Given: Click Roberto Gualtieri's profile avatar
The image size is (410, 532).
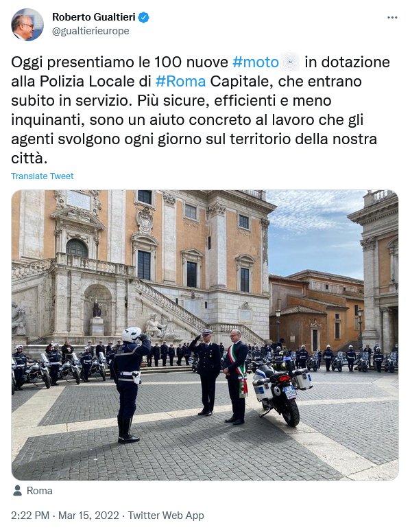Looking at the screenshot, I should pyautogui.click(x=27, y=25).
